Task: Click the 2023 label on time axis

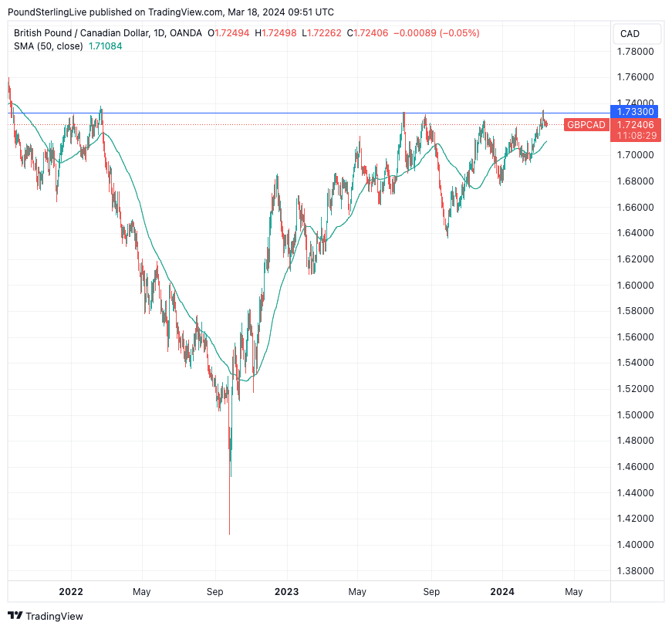Action: point(286,592)
